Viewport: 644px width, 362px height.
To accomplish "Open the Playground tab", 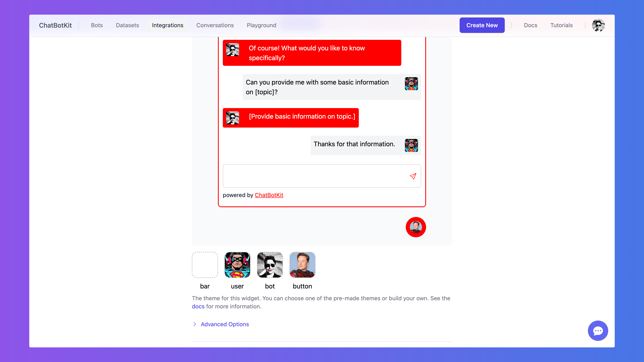I will pyautogui.click(x=261, y=25).
